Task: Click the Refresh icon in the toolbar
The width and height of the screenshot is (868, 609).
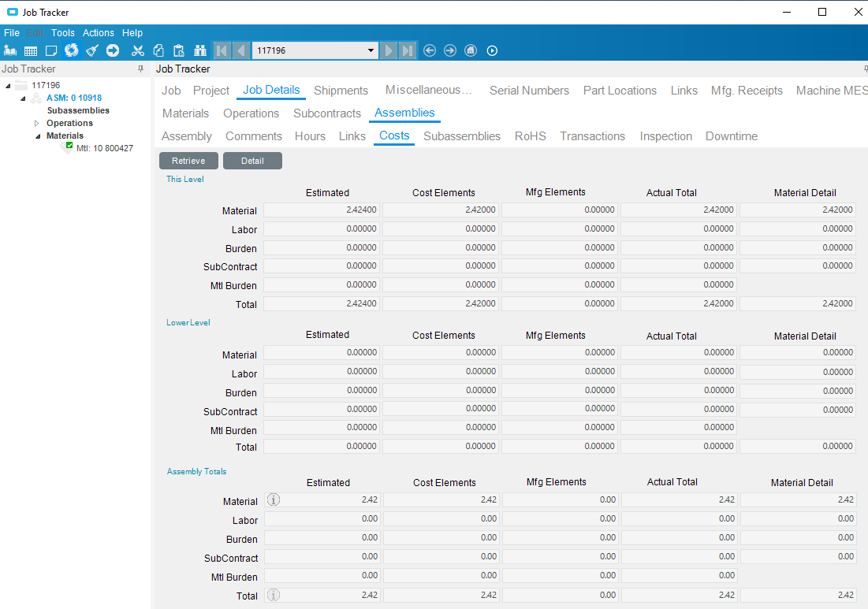Action: (72, 50)
